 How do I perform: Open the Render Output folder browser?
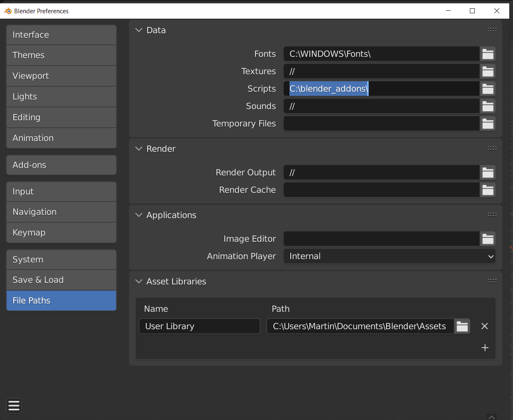click(488, 172)
